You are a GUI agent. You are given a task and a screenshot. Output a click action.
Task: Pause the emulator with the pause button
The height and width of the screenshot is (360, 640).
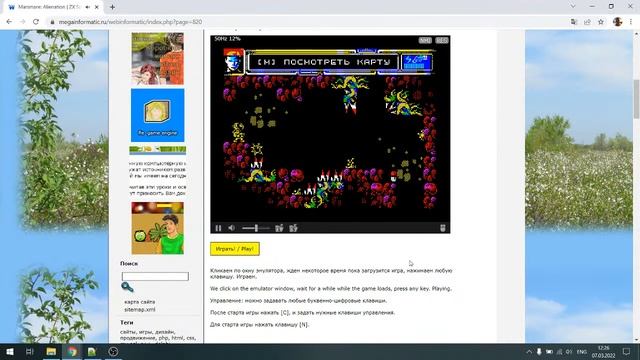point(218,228)
